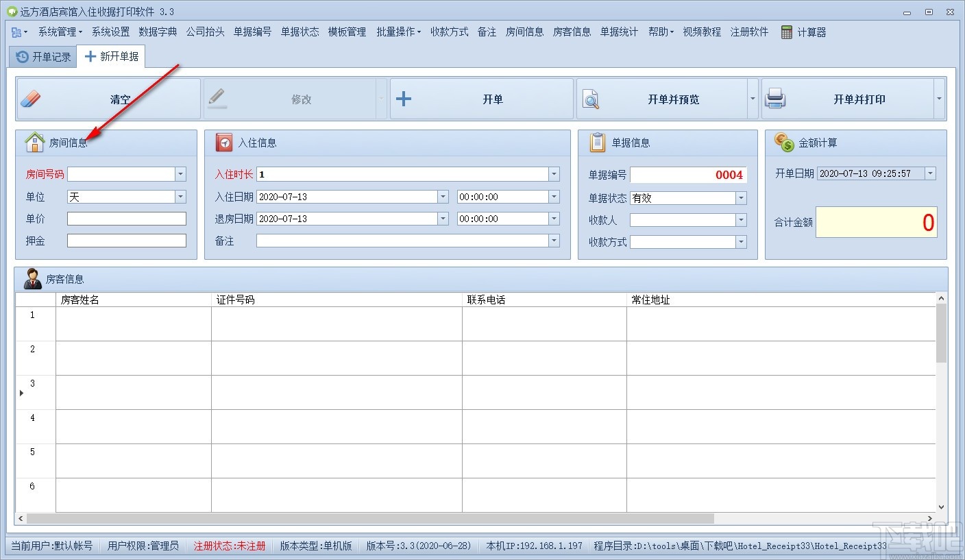Expand the 房间号码 dropdown
The width and height of the screenshot is (965, 560).
coord(181,175)
